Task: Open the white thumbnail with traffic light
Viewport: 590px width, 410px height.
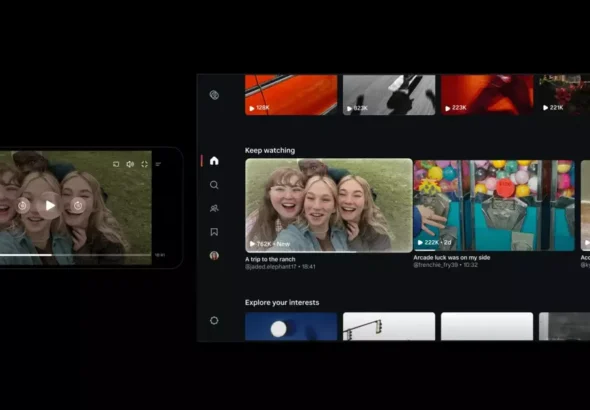Action: point(389,326)
